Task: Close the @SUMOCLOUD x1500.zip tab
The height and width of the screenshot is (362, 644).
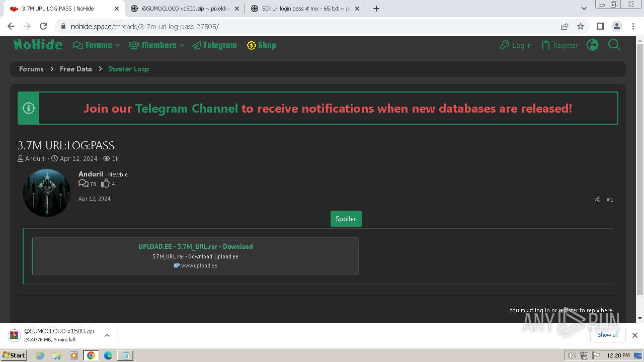Action: point(237,9)
